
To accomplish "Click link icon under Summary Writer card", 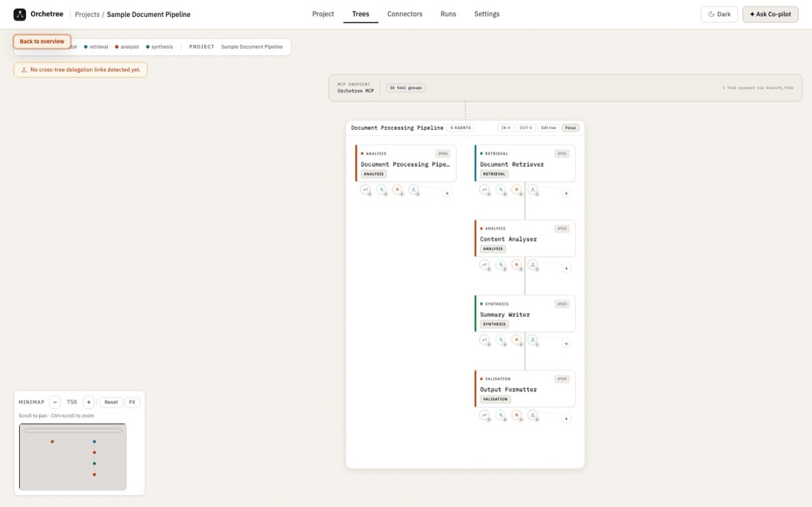I will 484,339.
